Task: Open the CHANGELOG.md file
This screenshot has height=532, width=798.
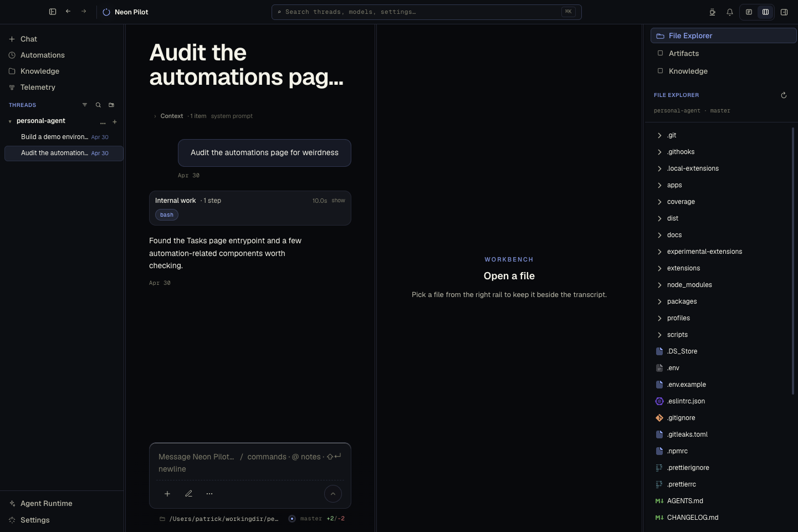Action: coord(720,518)
